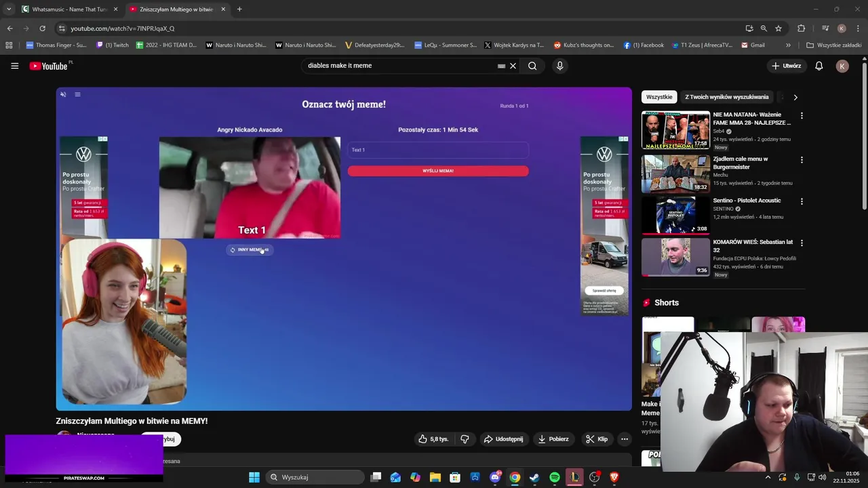This screenshot has width=868, height=488.
Task: Open on-screen keyboard icon in search box
Action: (502, 66)
